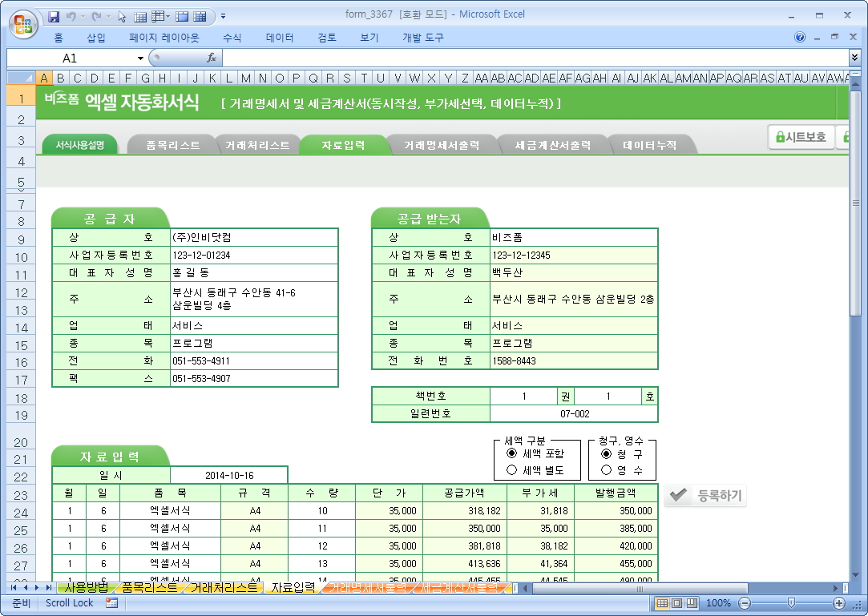The height and width of the screenshot is (616, 868).
Task: Minimize the workbook window in ribbon
Action: (x=817, y=37)
